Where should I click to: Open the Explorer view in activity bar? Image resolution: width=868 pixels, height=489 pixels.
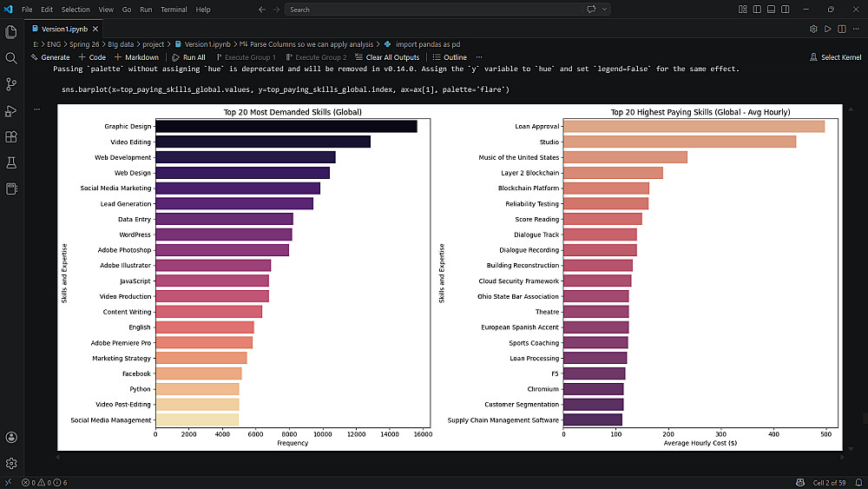(x=11, y=32)
